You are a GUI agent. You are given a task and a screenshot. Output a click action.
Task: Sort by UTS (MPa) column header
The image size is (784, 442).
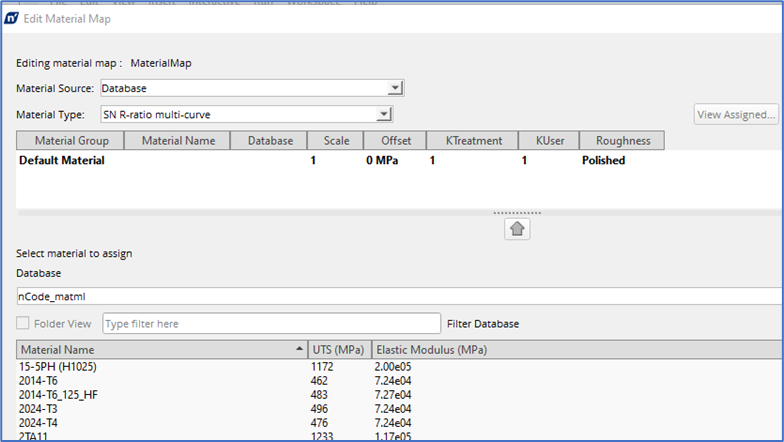[x=338, y=350]
